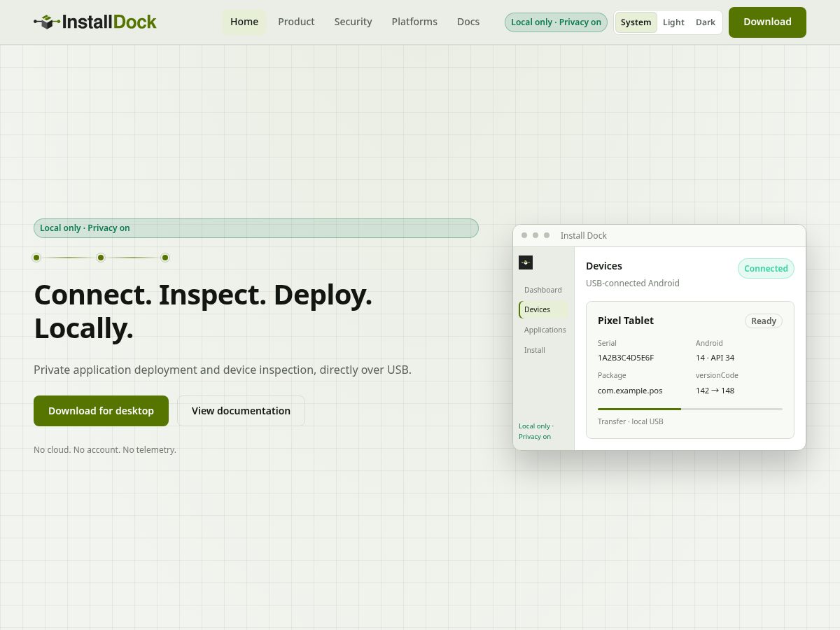Click the Android value 14 · API 34
The height and width of the screenshot is (630, 840).
[x=715, y=358]
